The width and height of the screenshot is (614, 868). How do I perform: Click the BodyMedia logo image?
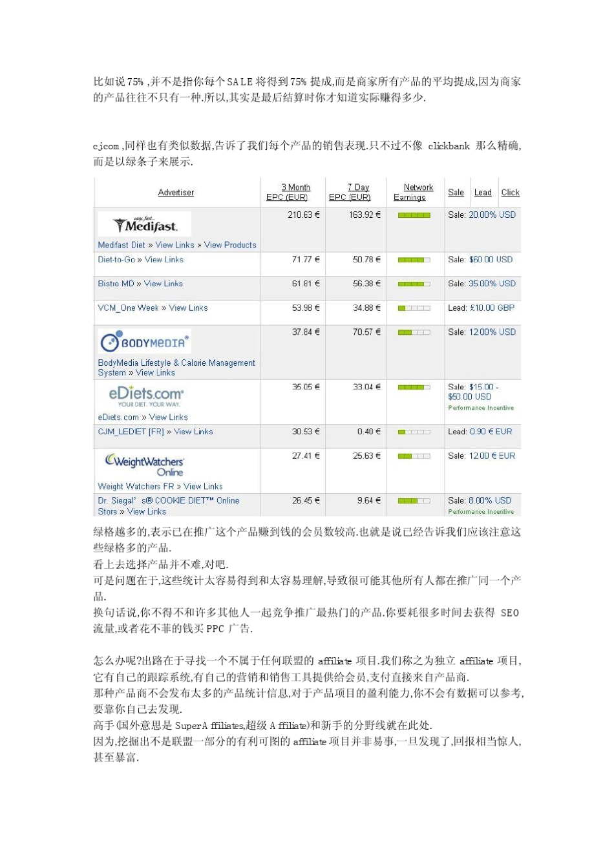(x=145, y=341)
